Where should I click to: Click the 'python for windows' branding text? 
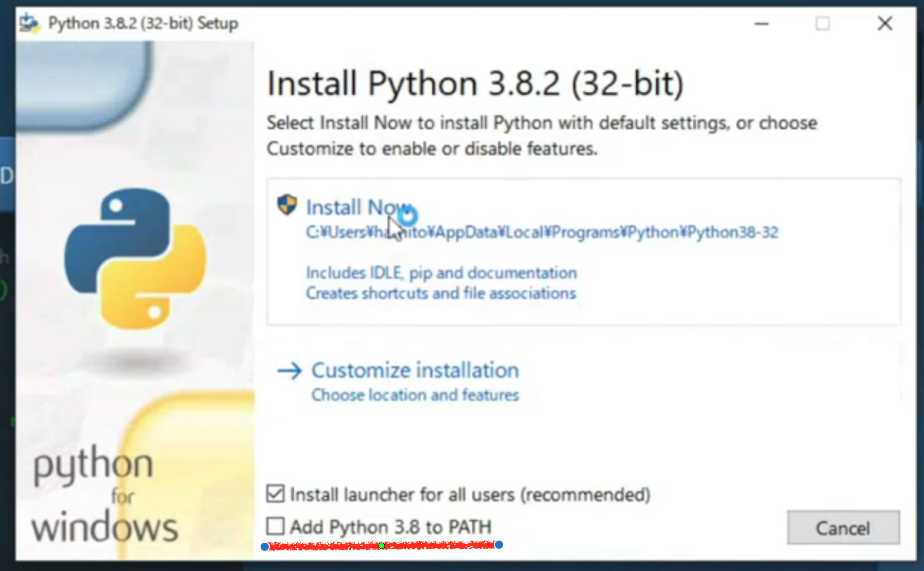click(x=103, y=495)
